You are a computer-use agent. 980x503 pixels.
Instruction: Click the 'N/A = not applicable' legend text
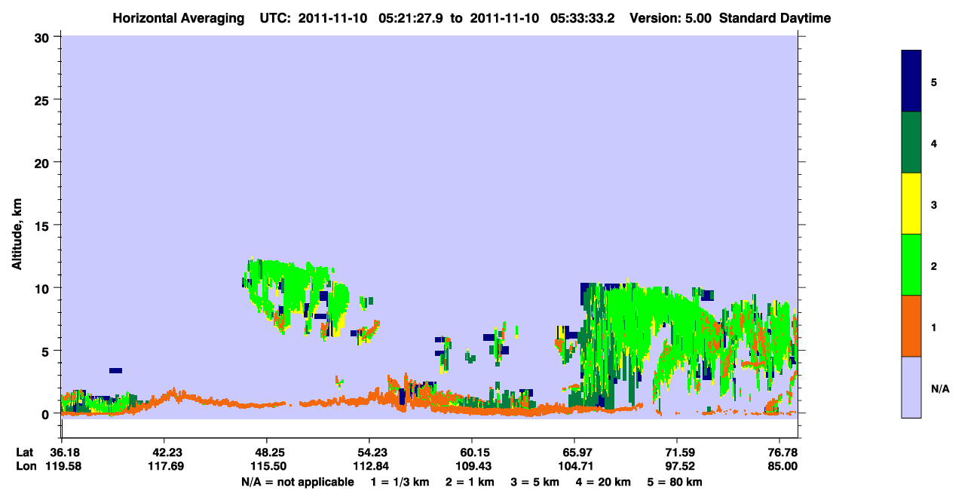click(297, 482)
